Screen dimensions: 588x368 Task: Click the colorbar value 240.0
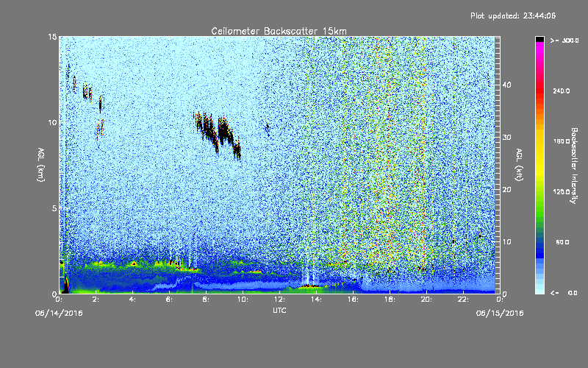(562, 91)
